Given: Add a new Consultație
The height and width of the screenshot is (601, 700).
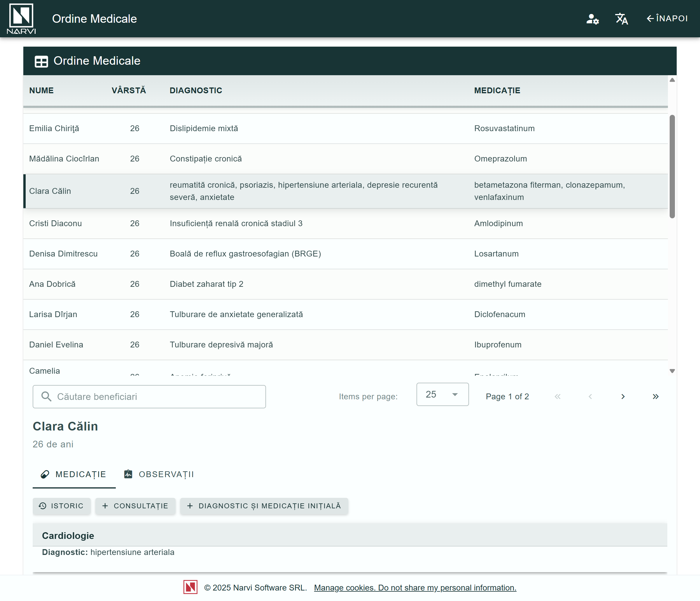Looking at the screenshot, I should pos(135,506).
